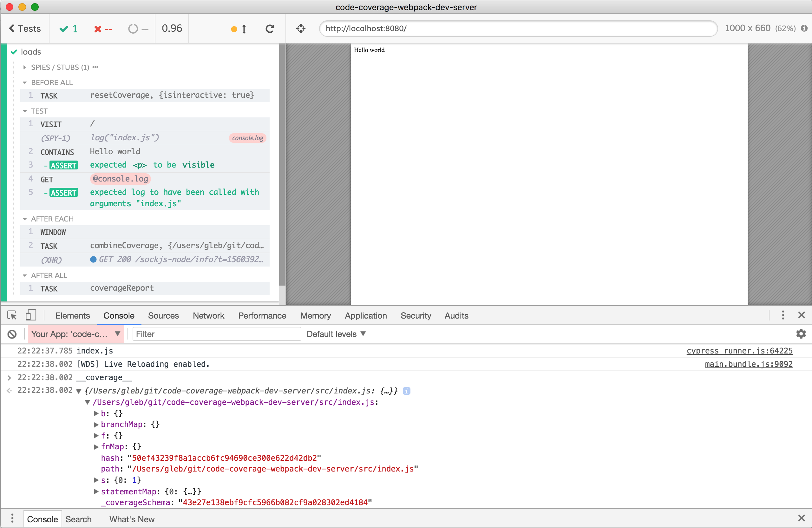
Task: Click the back arrow to Tests list
Action: pyautogui.click(x=13, y=29)
